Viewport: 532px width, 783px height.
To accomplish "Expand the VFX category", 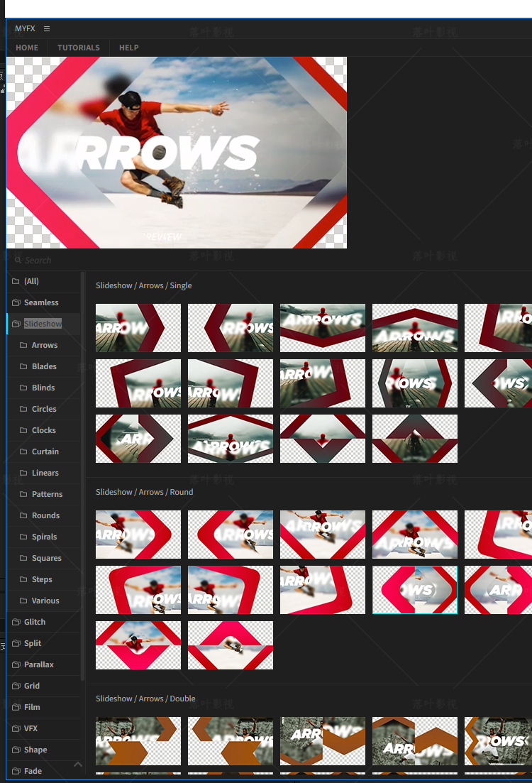I will click(x=44, y=728).
